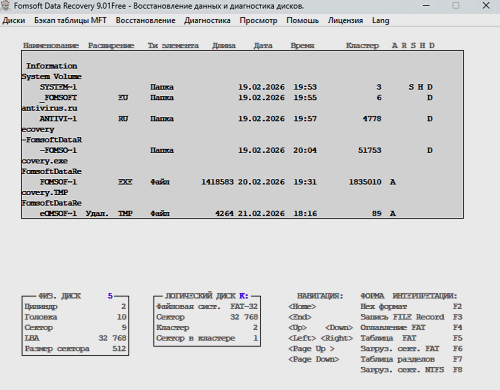Open the Lang menu
Image resolution: width=500 pixels, height=390 pixels.
[x=381, y=20]
